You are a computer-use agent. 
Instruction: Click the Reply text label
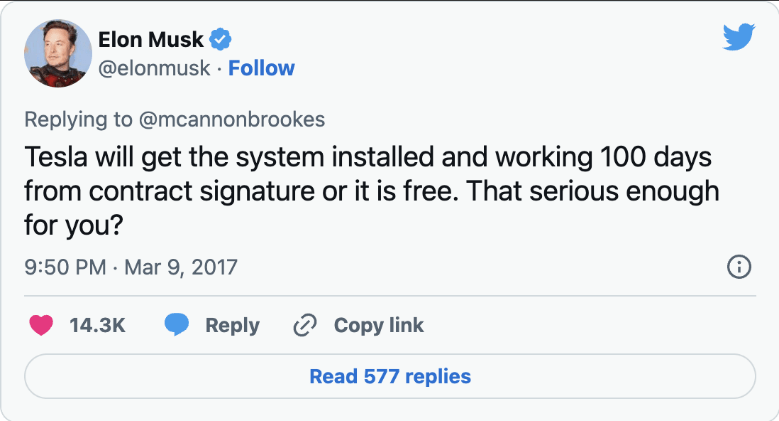tap(233, 326)
